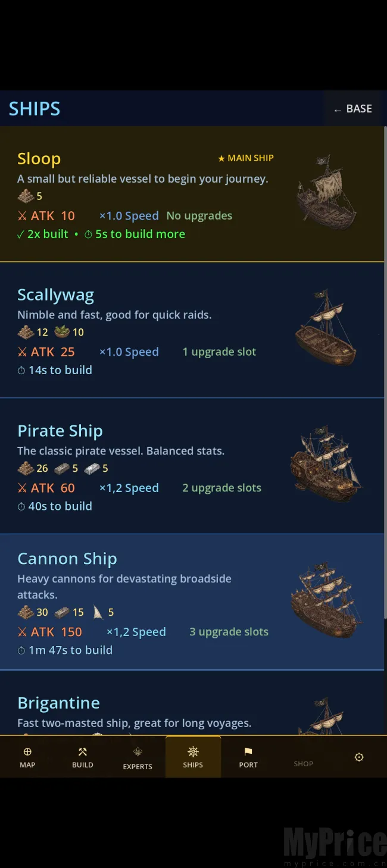
Task: Open the Shop tab
Action: [x=303, y=763]
